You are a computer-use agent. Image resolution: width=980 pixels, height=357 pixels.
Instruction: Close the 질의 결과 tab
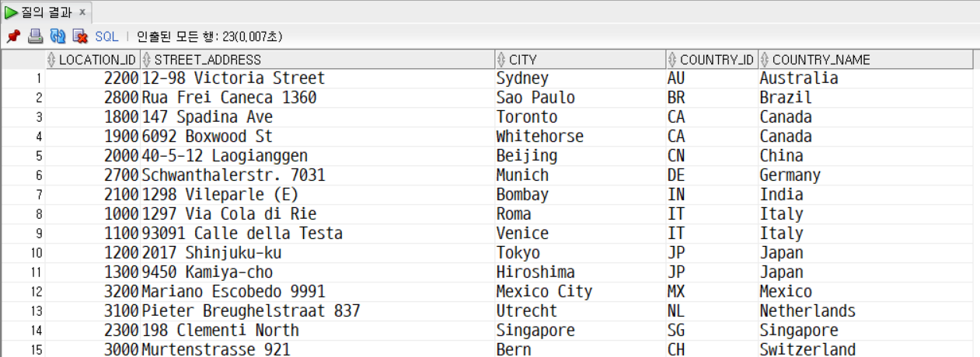pyautogui.click(x=82, y=12)
